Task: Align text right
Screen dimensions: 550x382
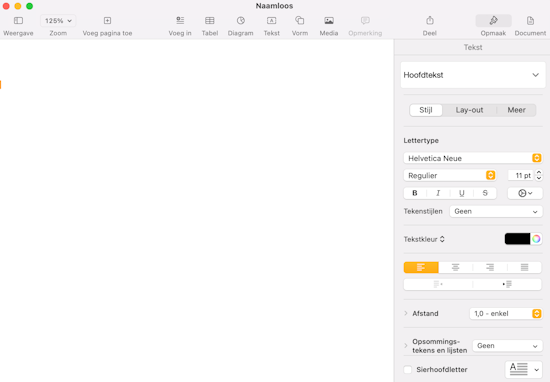Action: tap(490, 267)
